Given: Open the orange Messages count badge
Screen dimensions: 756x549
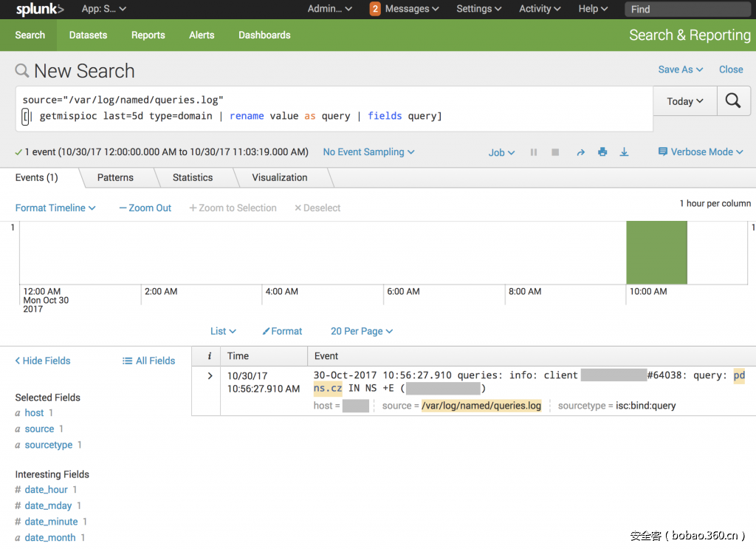Looking at the screenshot, I should coord(375,9).
